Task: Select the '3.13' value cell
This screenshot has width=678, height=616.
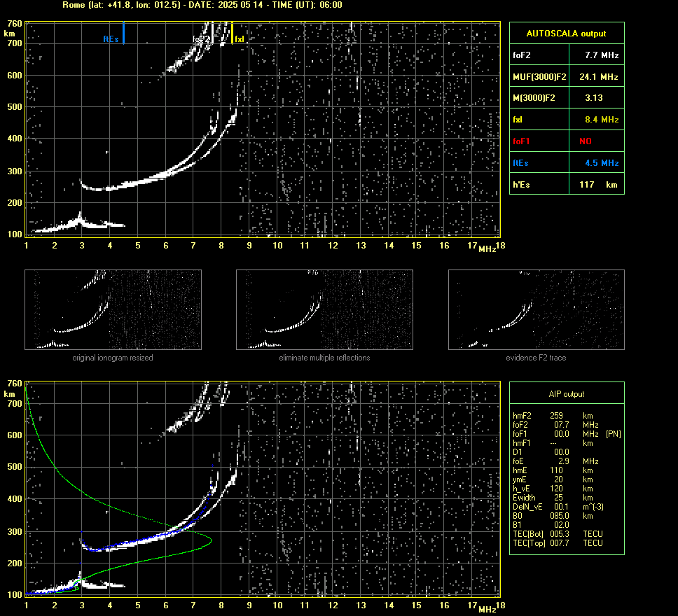Action: 597,98
